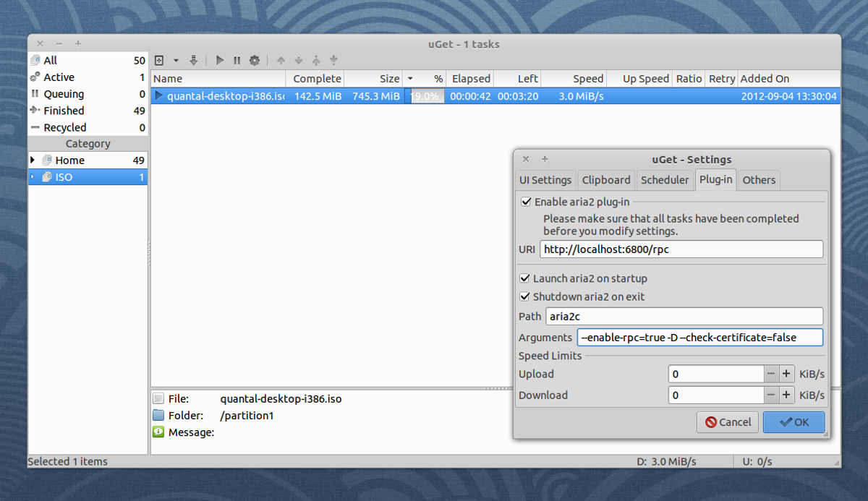The height and width of the screenshot is (501, 868).
Task: Click the move to top icon
Action: pyautogui.click(x=316, y=61)
